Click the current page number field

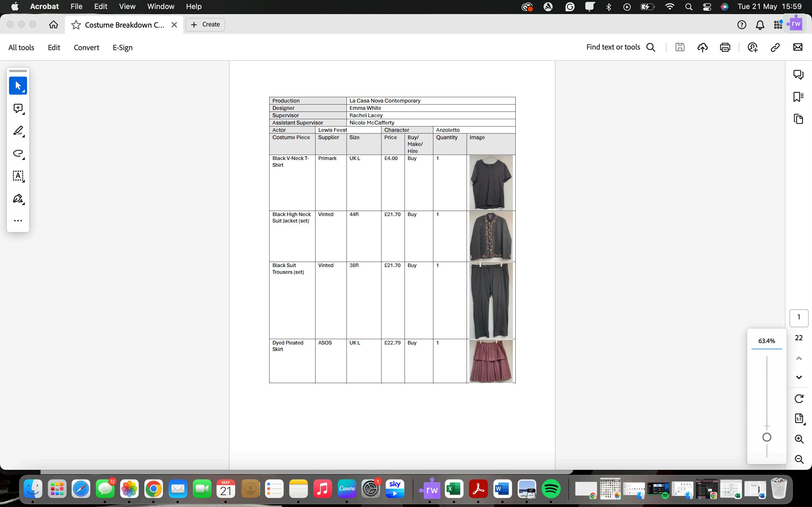click(798, 317)
